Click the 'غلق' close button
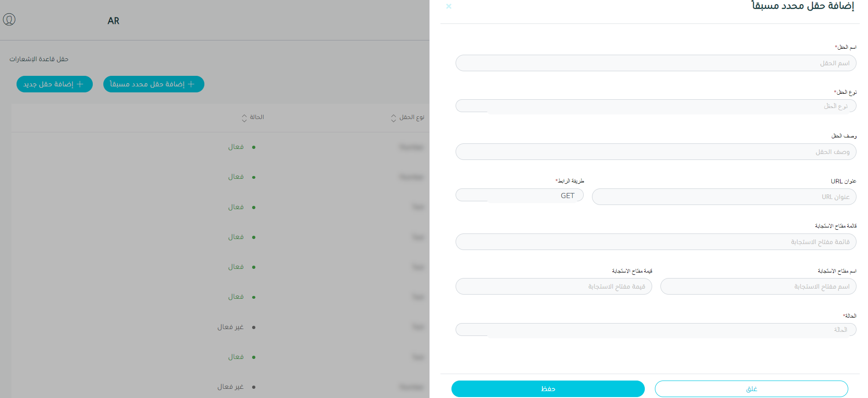Screen dimensions: 868x398 (751, 389)
